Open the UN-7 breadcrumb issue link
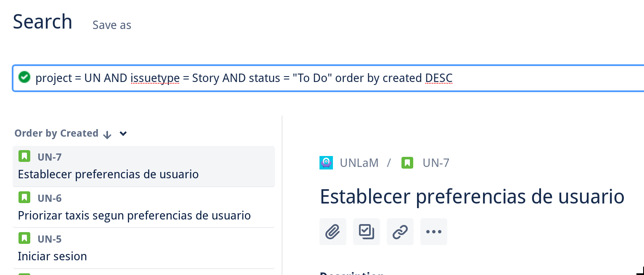Screen dimensions: 644x275 (x=436, y=163)
